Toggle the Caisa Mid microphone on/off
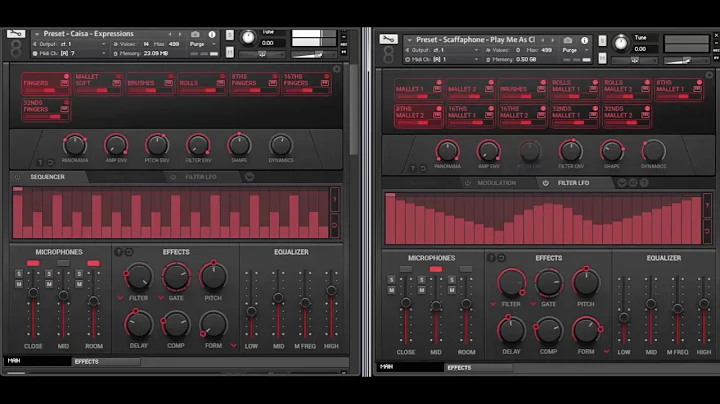The image size is (720, 404). tap(63, 264)
